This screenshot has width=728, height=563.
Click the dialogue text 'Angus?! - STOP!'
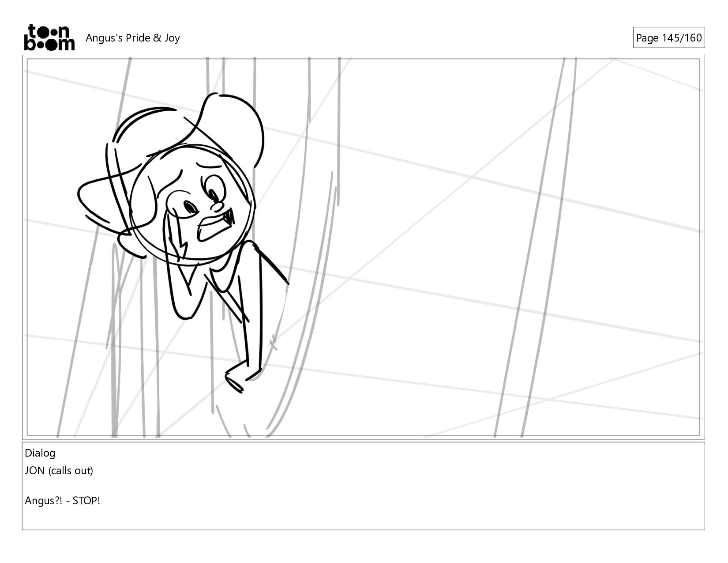coord(63,501)
